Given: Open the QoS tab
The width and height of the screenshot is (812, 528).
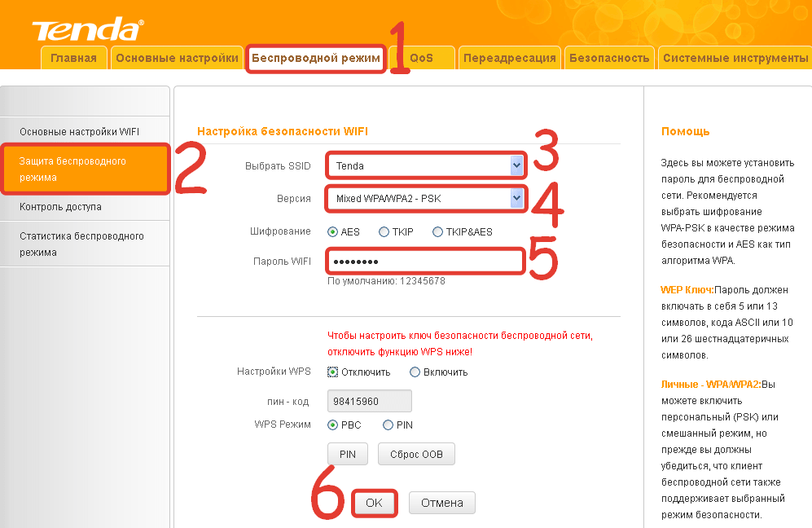Looking at the screenshot, I should [x=422, y=58].
